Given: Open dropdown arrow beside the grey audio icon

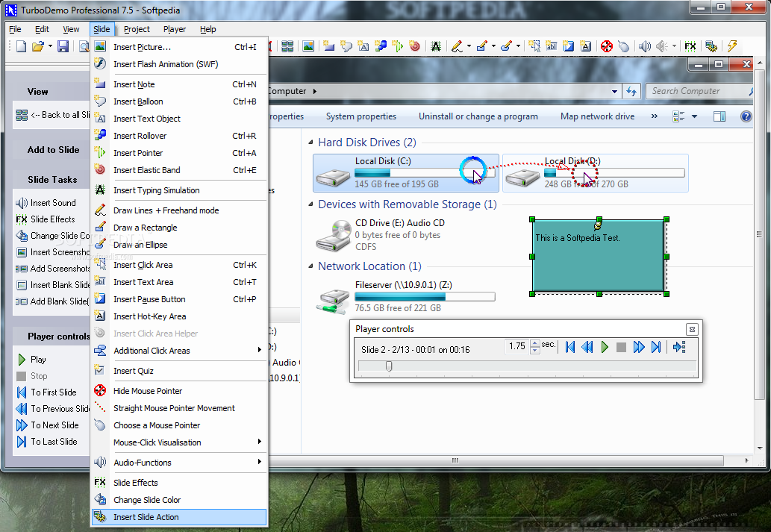Looking at the screenshot, I should click(x=674, y=46).
